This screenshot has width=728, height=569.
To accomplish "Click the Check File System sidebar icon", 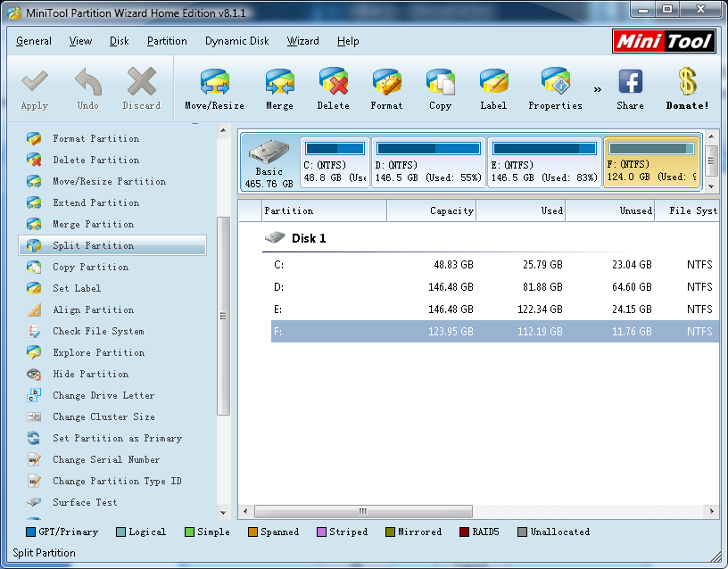I will (34, 331).
